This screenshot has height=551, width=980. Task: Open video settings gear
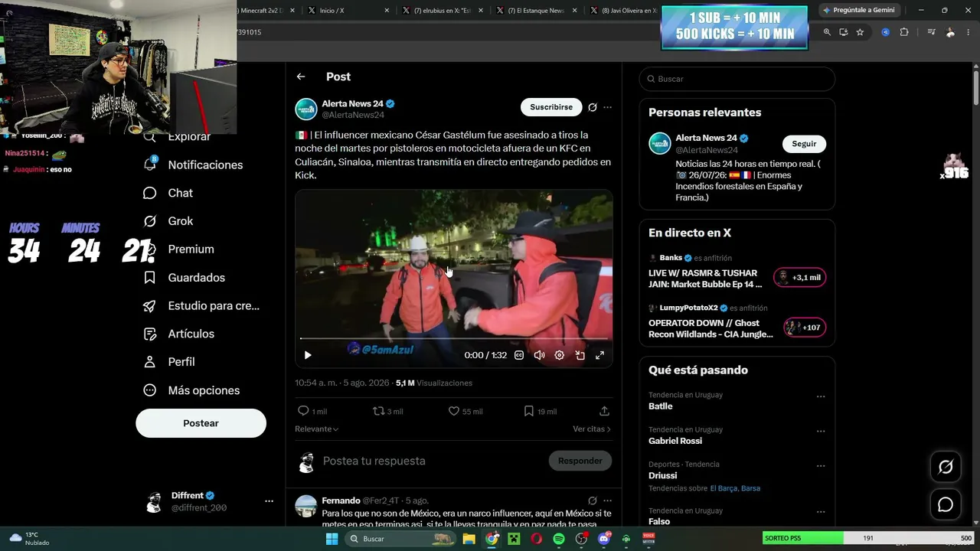click(x=560, y=355)
